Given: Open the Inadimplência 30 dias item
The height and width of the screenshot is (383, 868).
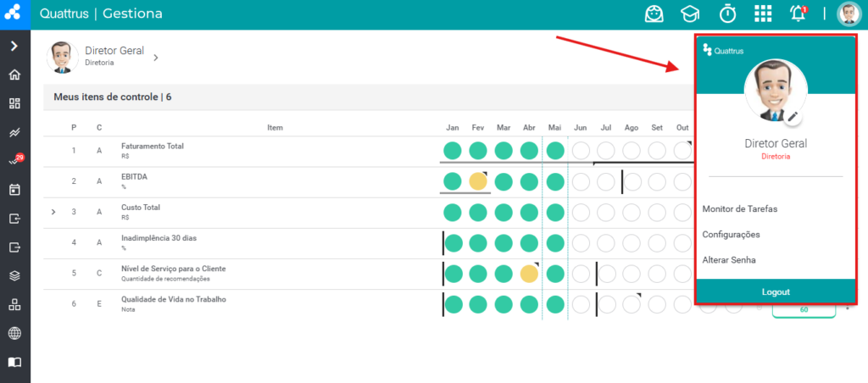Looking at the screenshot, I should [159, 238].
